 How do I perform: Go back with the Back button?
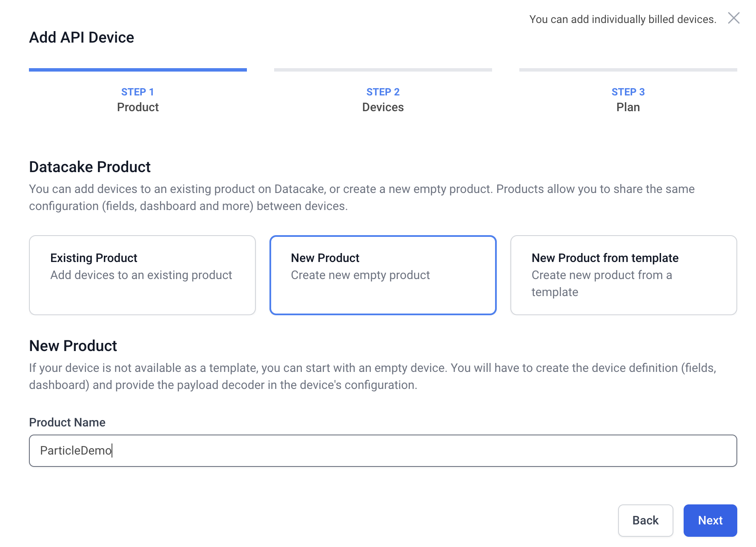645,521
